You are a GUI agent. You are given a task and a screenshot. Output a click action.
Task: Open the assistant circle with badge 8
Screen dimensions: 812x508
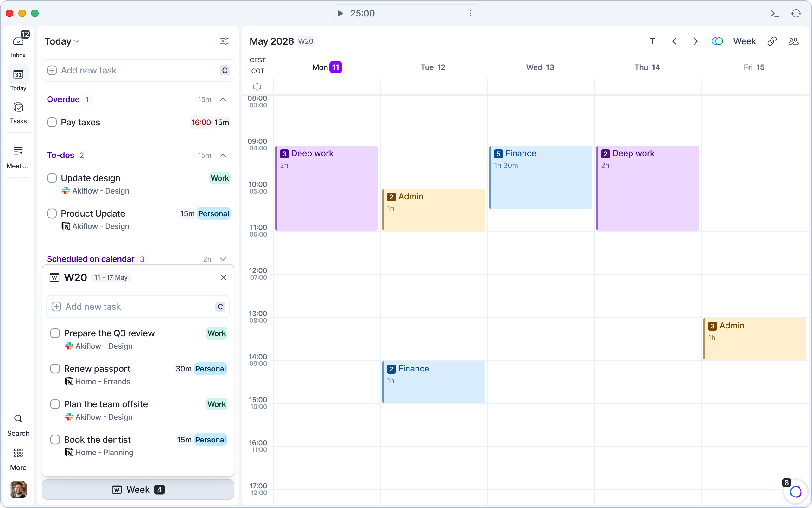click(x=795, y=492)
